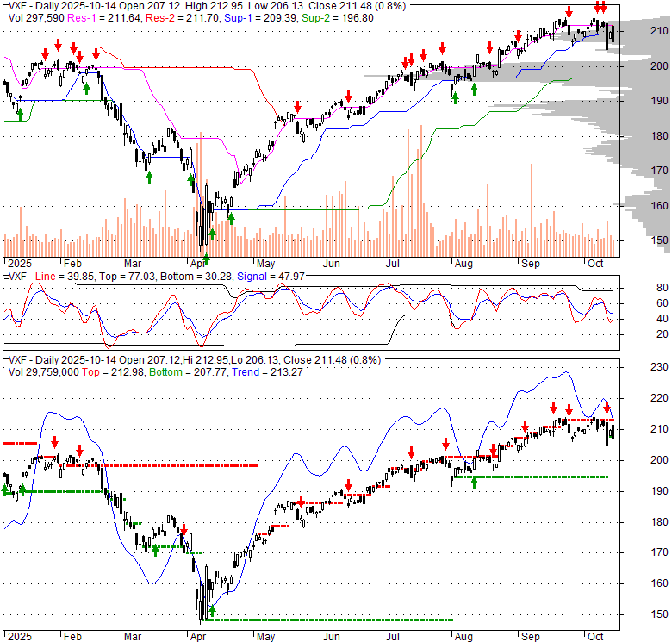Click the 60 level on oscillator axis
The height and width of the screenshot is (642, 672).
663,303
